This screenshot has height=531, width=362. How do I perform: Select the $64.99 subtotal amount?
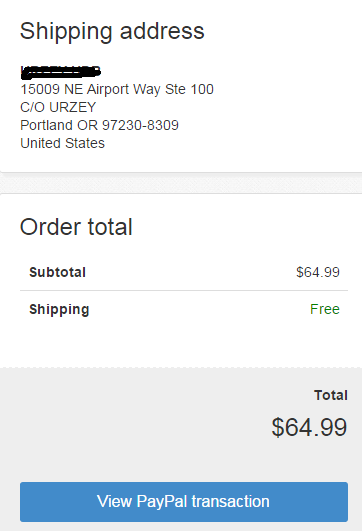(318, 272)
